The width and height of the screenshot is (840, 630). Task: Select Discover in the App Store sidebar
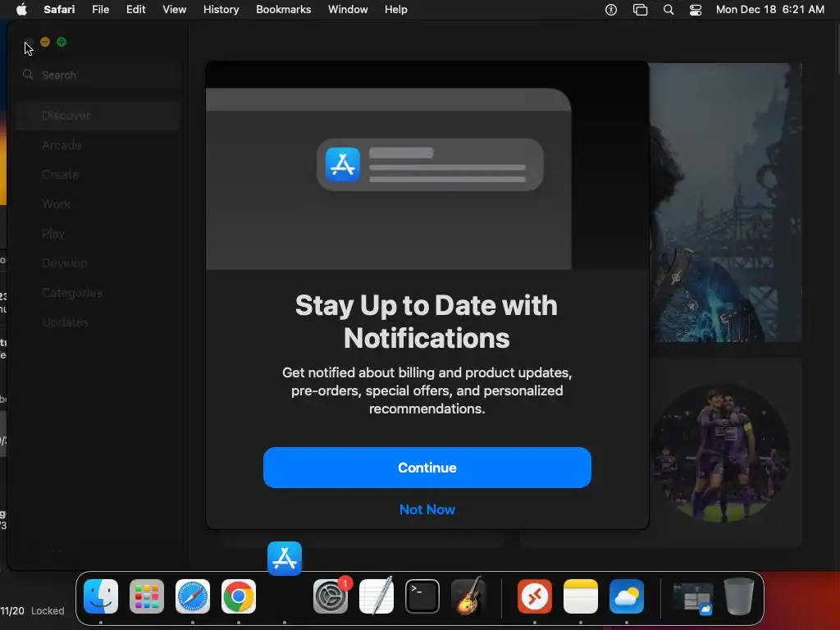coord(98,115)
